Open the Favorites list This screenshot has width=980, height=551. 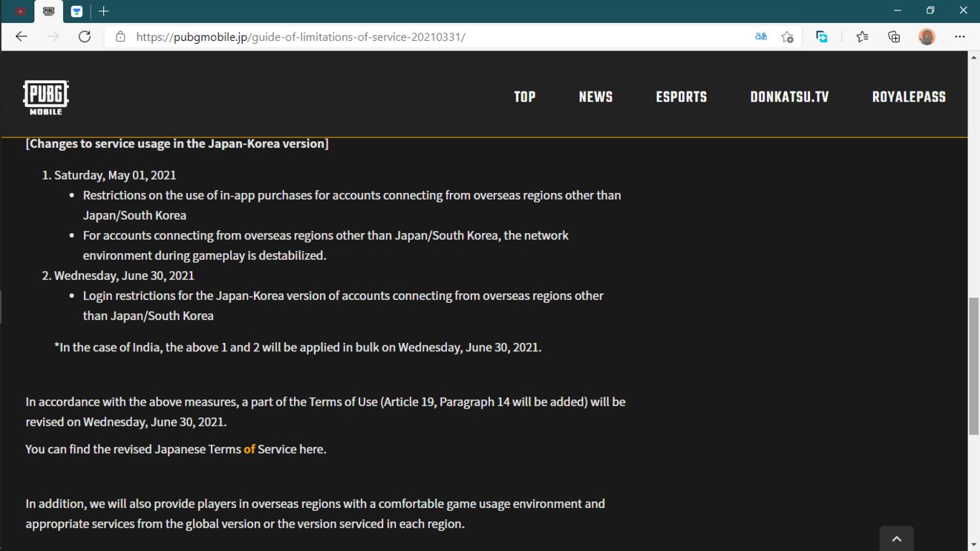862,36
